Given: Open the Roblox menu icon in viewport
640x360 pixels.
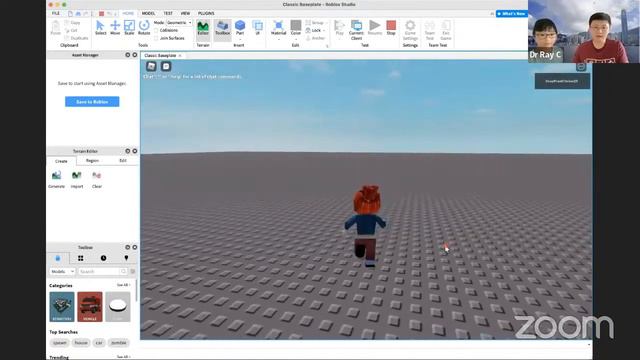Looking at the screenshot, I should (151, 66).
